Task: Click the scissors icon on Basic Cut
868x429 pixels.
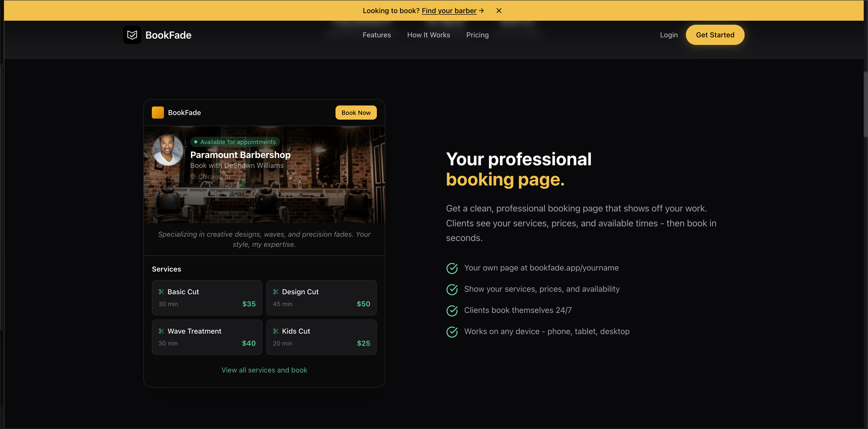Action: (161, 292)
